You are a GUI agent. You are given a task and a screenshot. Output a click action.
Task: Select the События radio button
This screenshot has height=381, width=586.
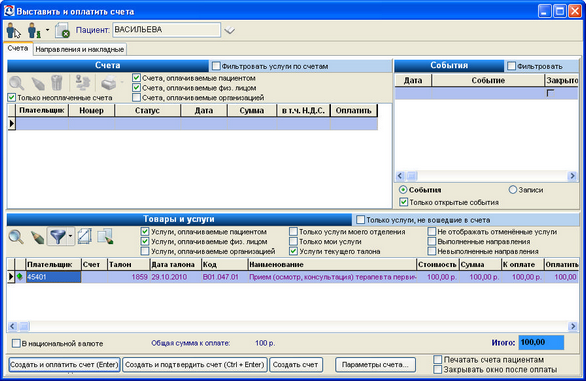(403, 190)
